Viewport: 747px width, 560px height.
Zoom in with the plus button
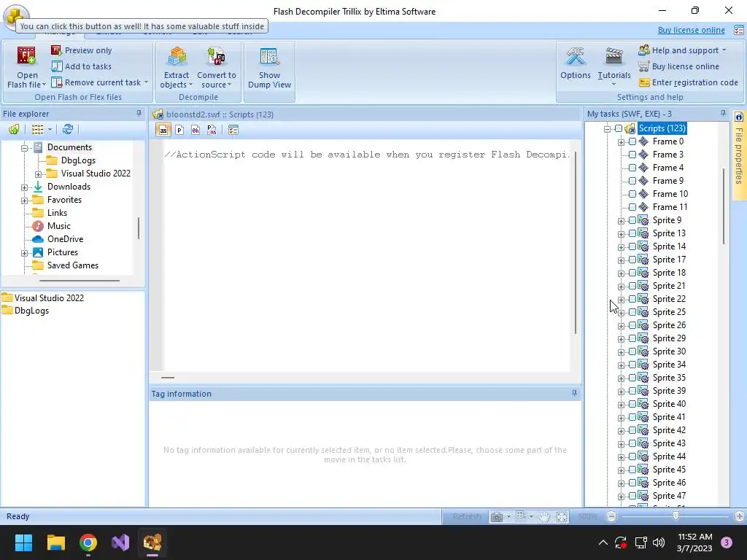click(x=740, y=516)
